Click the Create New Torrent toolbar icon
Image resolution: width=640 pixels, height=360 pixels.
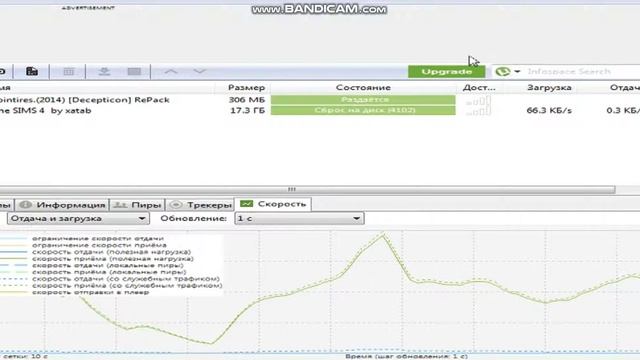click(x=32, y=71)
